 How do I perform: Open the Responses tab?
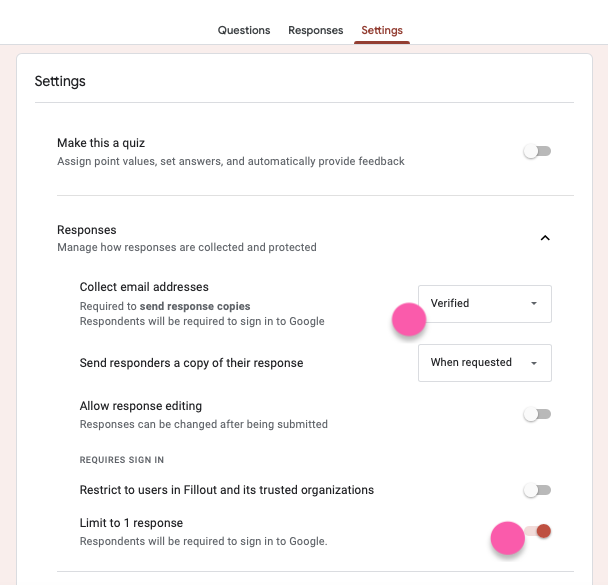click(x=316, y=30)
